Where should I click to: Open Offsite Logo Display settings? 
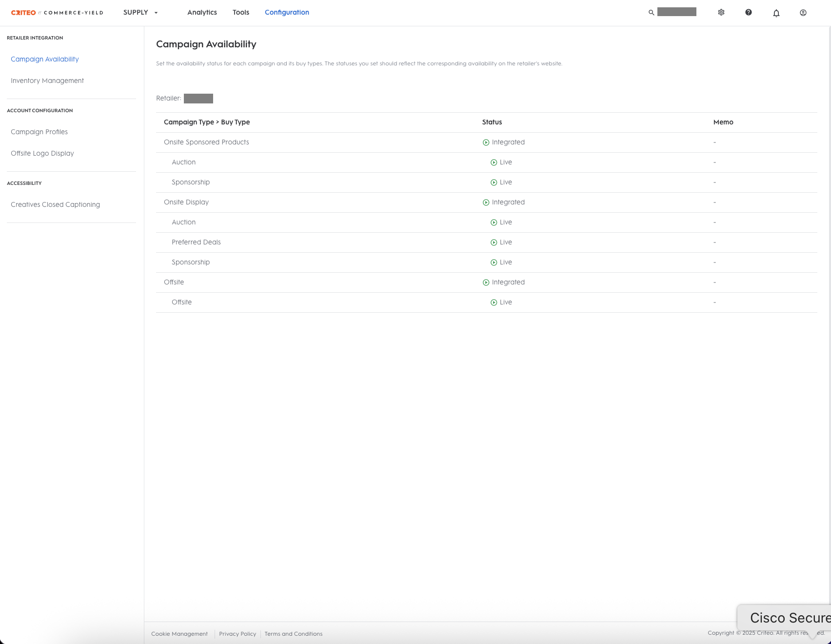tap(42, 153)
